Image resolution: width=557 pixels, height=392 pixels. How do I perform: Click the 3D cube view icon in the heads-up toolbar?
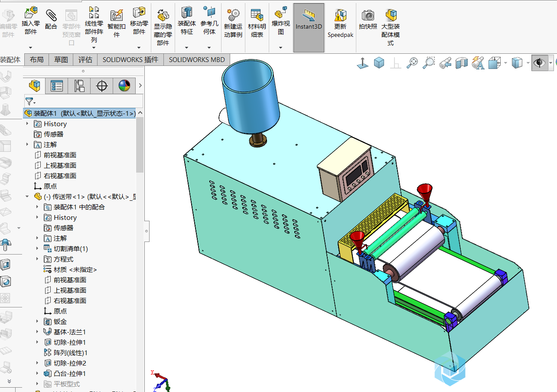379,63
